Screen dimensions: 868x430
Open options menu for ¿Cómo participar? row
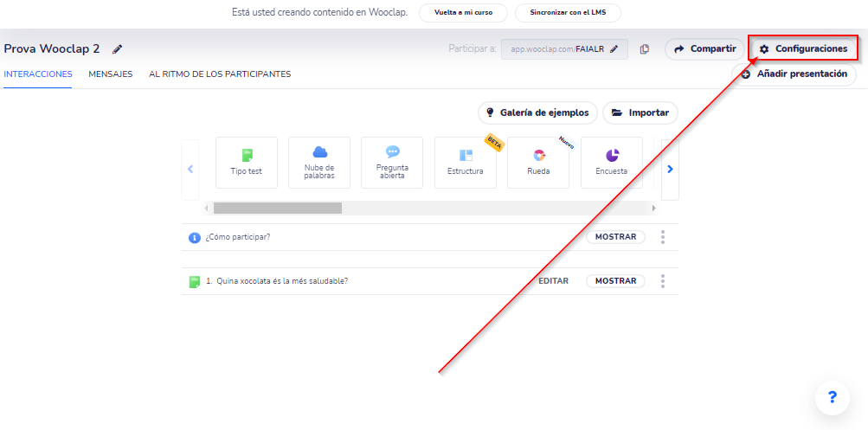pos(663,237)
